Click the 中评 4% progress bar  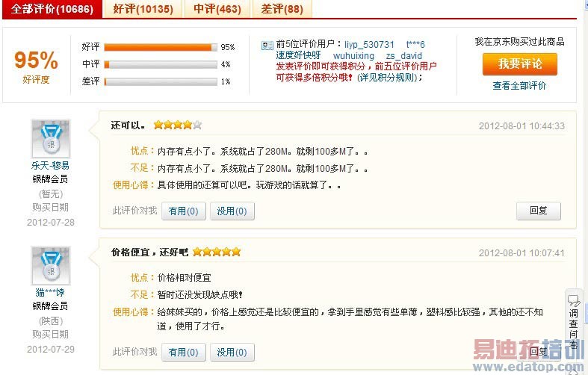click(x=161, y=64)
